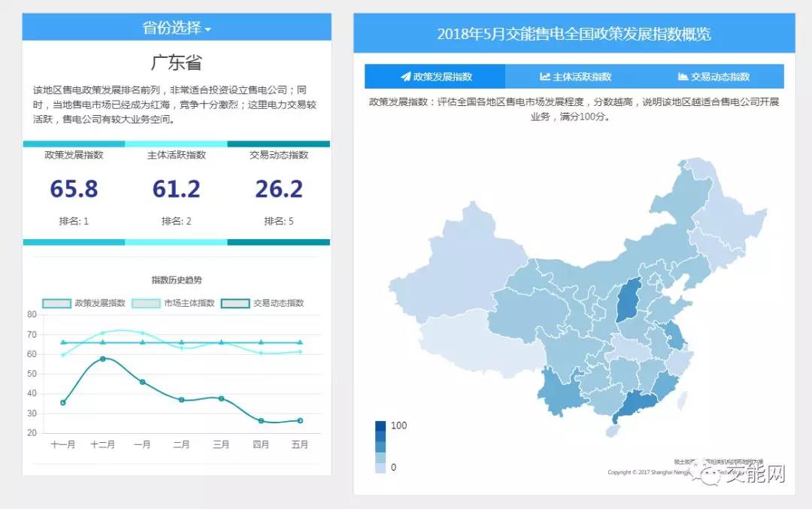Screen dimensions: 812x509
Task: Click the 65.8 policy index score
Action: coord(74,189)
